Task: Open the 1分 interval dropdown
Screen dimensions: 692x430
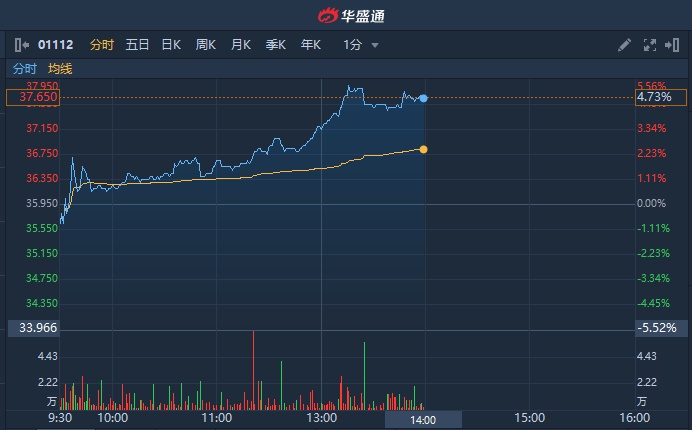Action: coord(360,45)
